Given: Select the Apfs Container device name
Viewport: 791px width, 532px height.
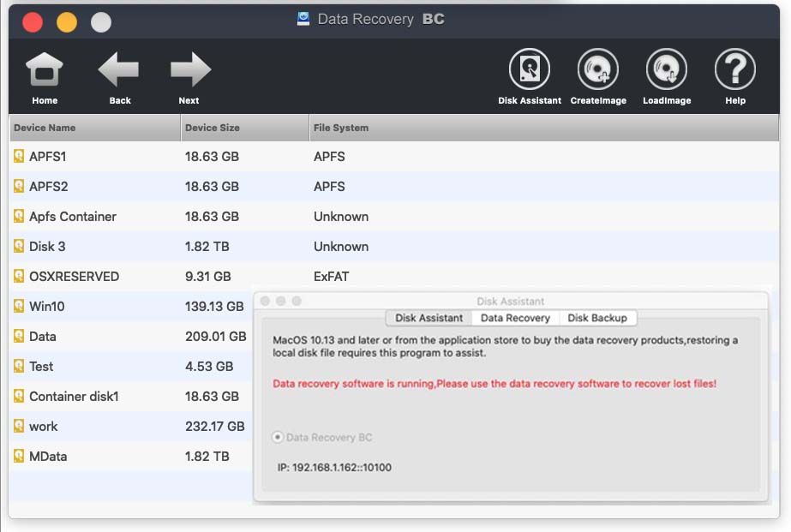Looking at the screenshot, I should (73, 217).
